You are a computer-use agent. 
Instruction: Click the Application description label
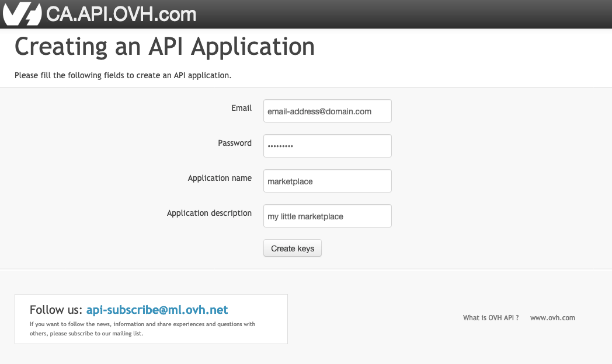(x=209, y=213)
